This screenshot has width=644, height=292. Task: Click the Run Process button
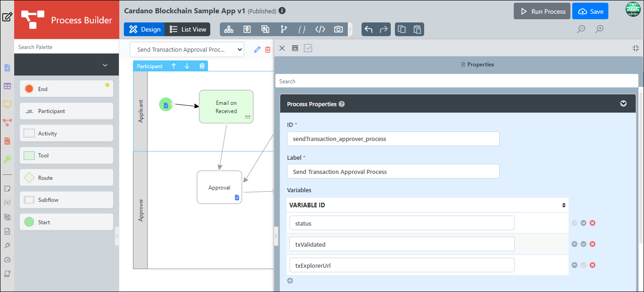tap(542, 11)
